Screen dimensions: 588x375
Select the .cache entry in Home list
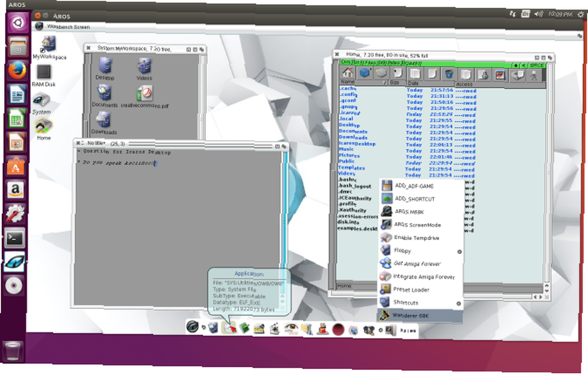(x=348, y=88)
